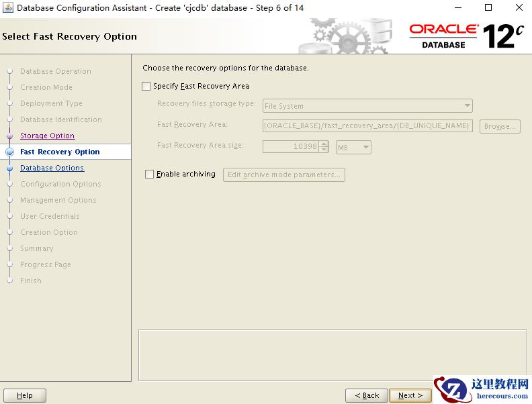Open the MB size unit dropdown
Screen dimensions: 532x404
pos(353,148)
